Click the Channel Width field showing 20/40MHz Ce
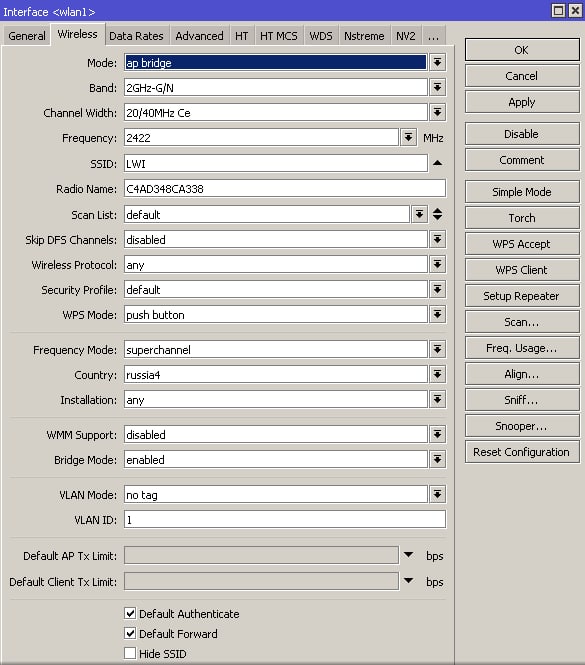 276,112
